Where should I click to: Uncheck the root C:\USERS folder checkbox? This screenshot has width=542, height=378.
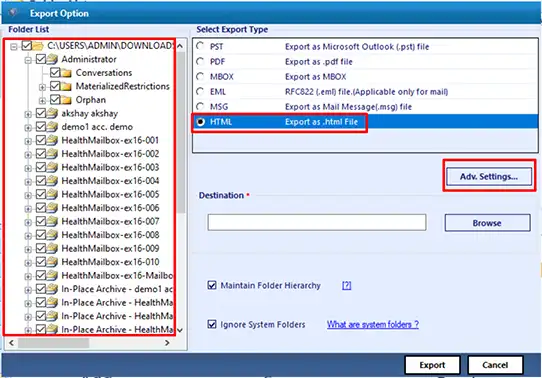[x=27, y=46]
